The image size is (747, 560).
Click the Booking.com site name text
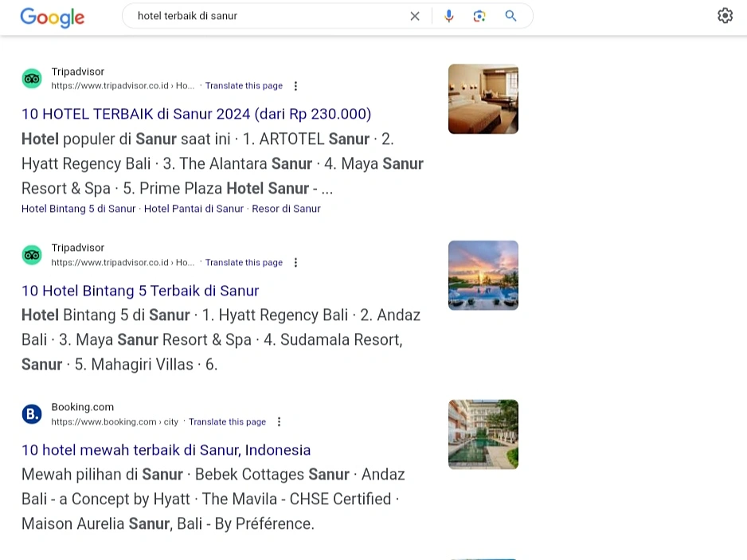(x=82, y=407)
